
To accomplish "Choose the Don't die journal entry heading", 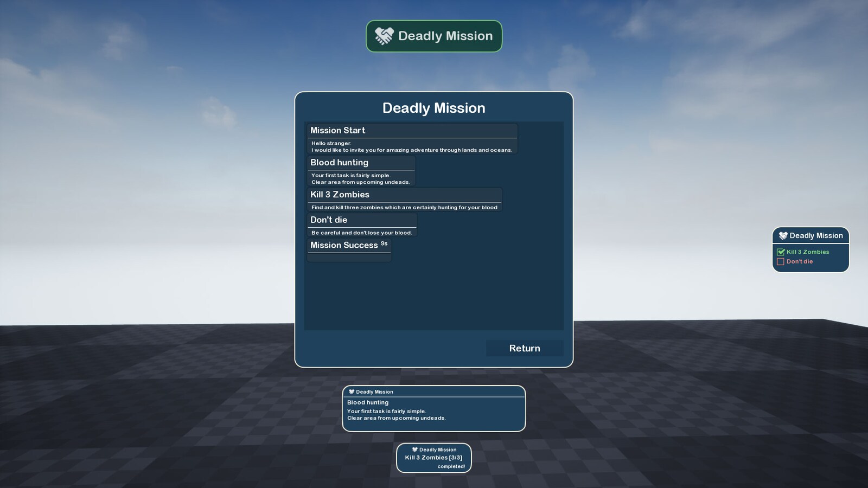I will [329, 220].
